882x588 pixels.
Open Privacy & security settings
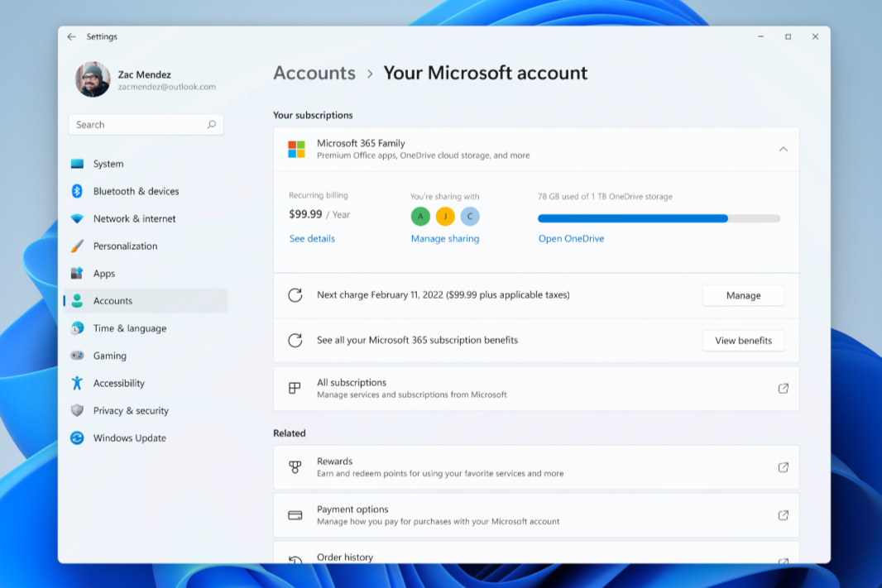pyautogui.click(x=131, y=411)
